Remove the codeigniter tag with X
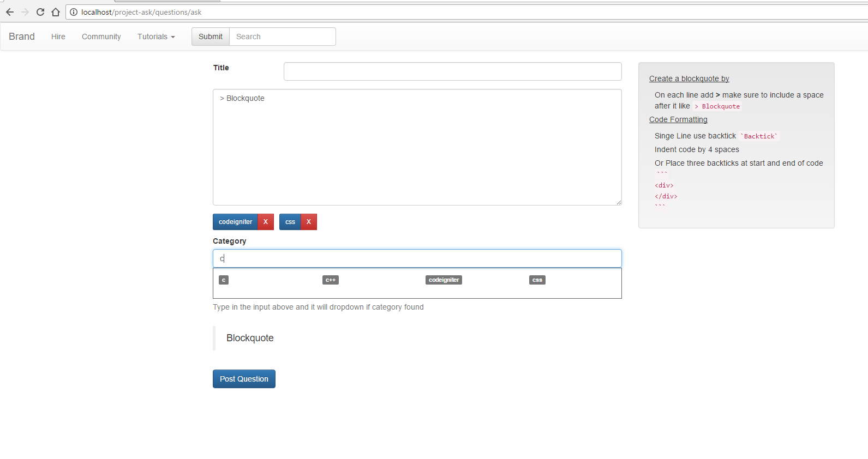868x459 pixels. pyautogui.click(x=266, y=222)
